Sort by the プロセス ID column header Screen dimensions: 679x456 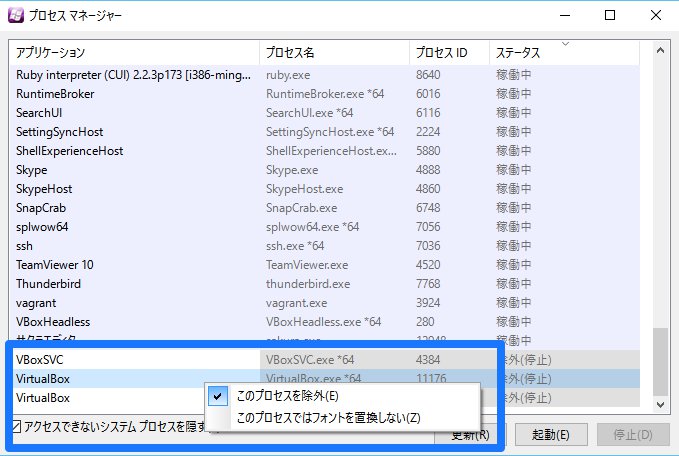[x=449, y=52]
